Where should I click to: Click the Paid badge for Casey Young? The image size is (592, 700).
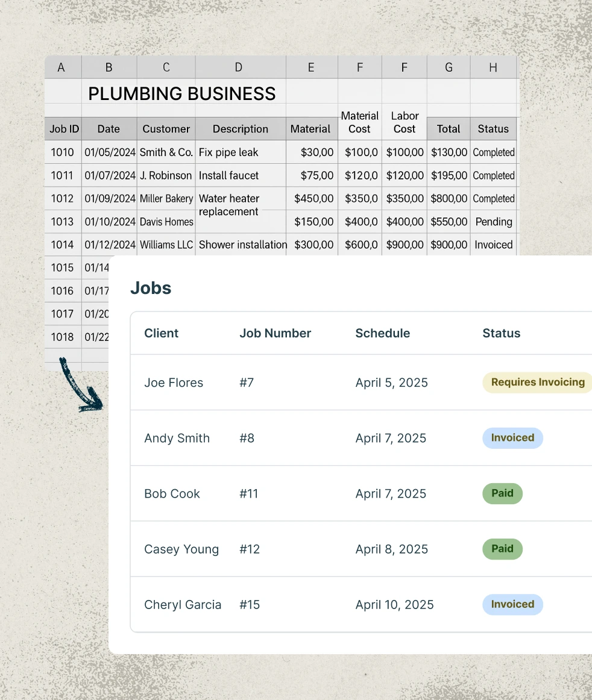[502, 549]
